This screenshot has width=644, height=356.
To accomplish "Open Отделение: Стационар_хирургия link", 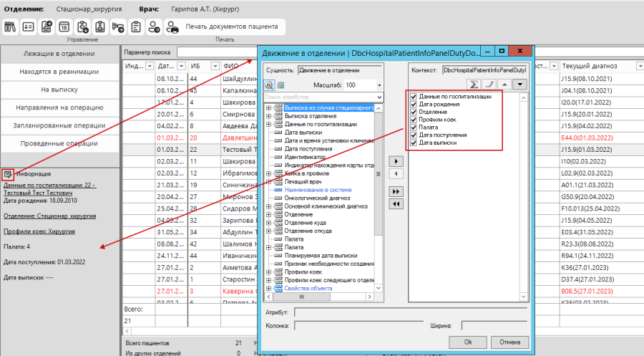I will pos(49,216).
